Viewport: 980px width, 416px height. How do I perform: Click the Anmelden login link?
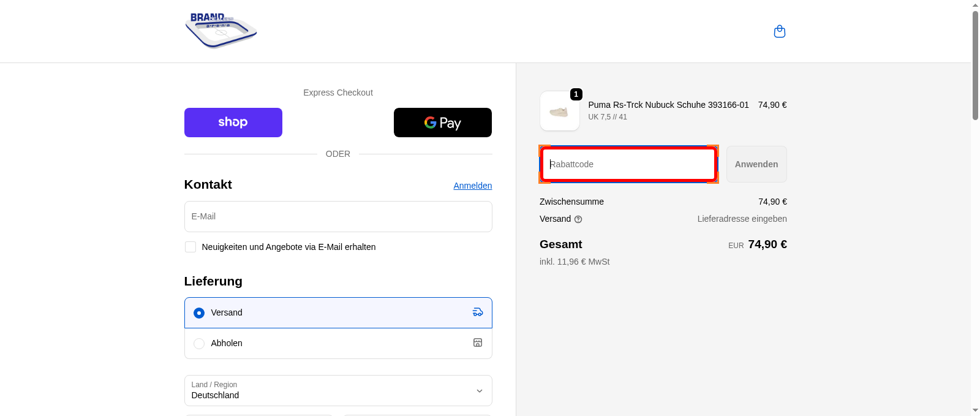click(x=472, y=186)
